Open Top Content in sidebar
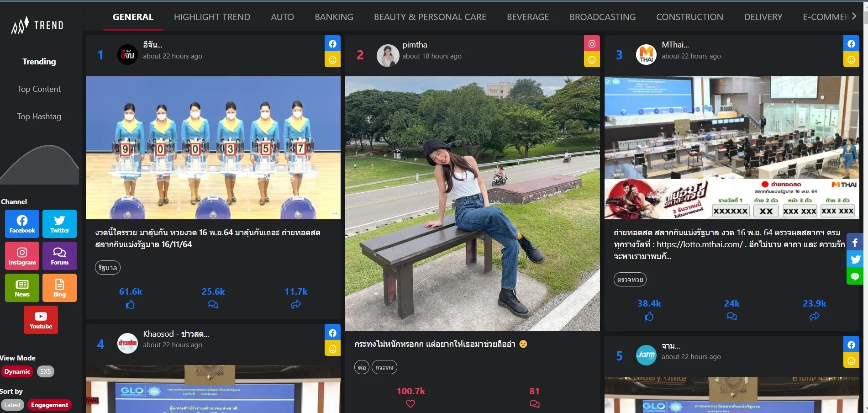The image size is (868, 413). 39,89
